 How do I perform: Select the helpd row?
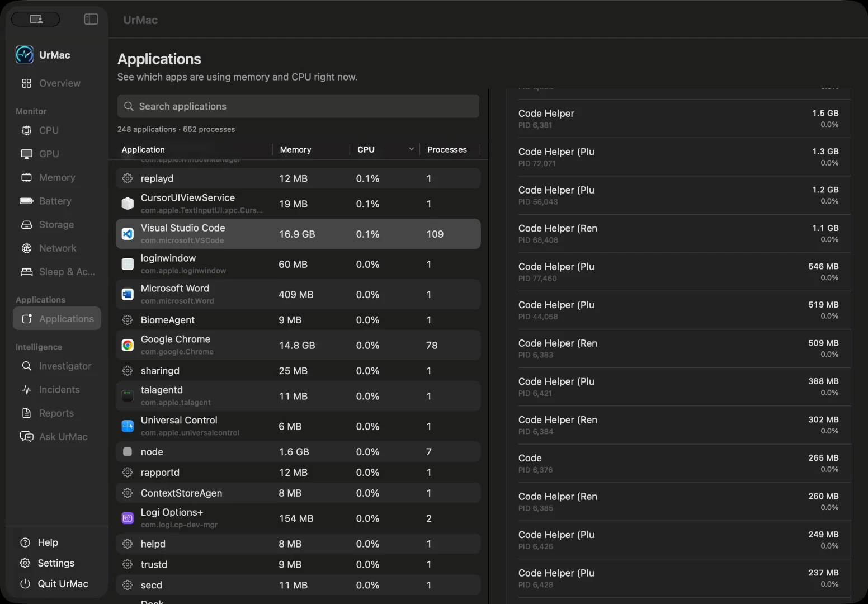tap(298, 544)
